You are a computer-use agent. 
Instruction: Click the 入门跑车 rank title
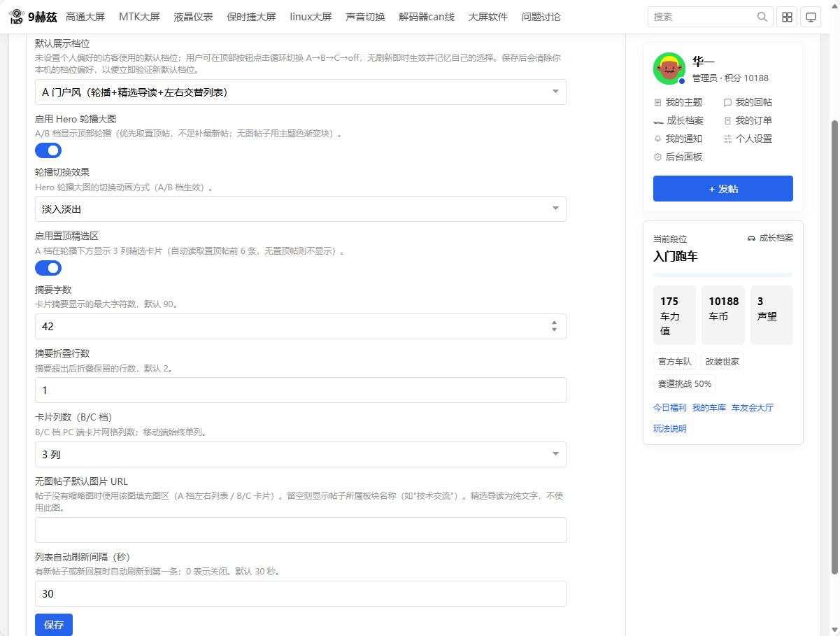676,256
